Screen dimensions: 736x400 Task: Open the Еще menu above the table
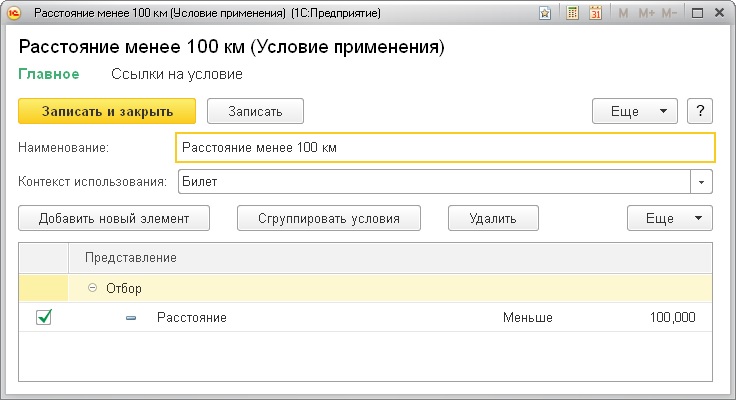point(669,218)
